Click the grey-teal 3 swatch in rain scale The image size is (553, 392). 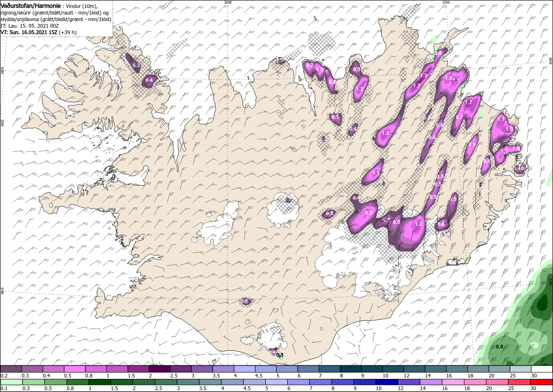coord(188,382)
